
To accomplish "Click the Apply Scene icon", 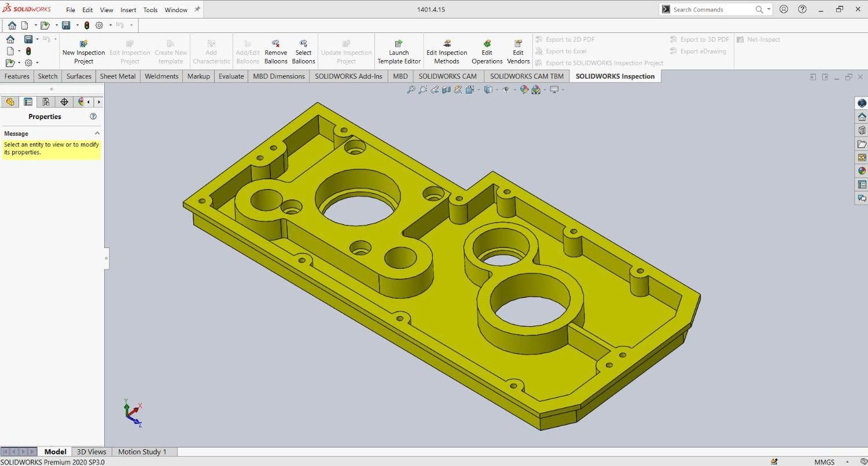I will 535,90.
